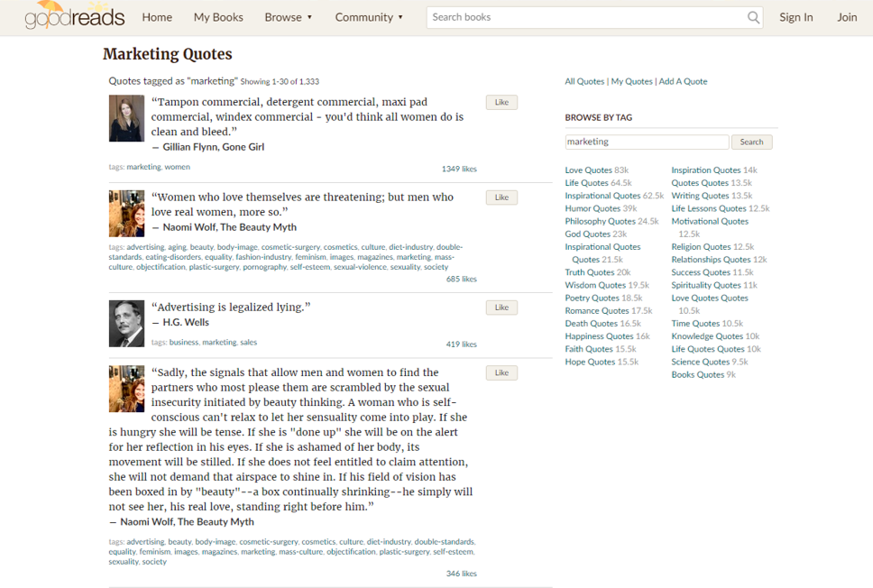Expand the Community dropdown menu
Screen dimensions: 873x588
(369, 17)
